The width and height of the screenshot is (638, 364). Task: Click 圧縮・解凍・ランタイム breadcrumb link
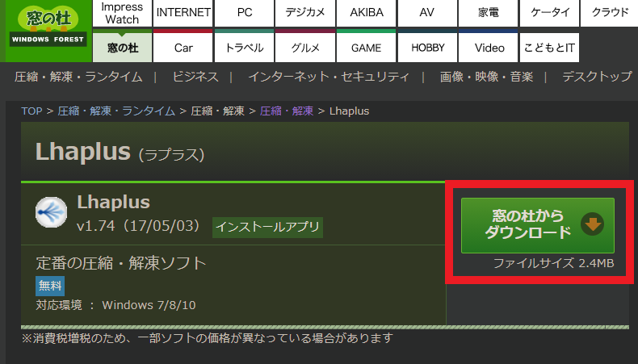click(x=116, y=111)
